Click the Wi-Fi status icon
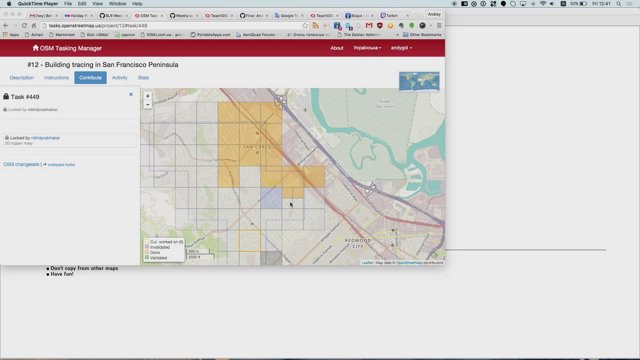This screenshot has width=640, height=360. point(543,4)
